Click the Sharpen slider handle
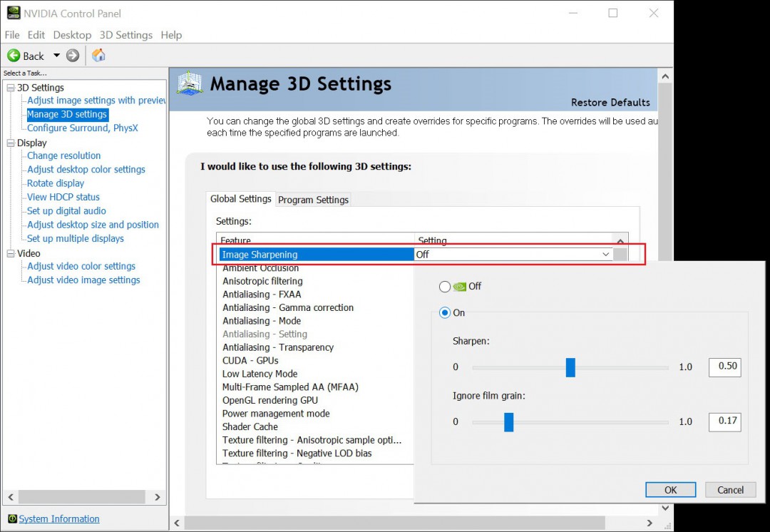 pyautogui.click(x=570, y=367)
